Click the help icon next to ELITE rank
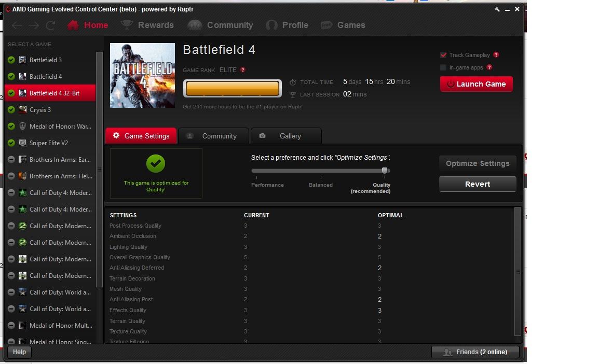 click(242, 69)
